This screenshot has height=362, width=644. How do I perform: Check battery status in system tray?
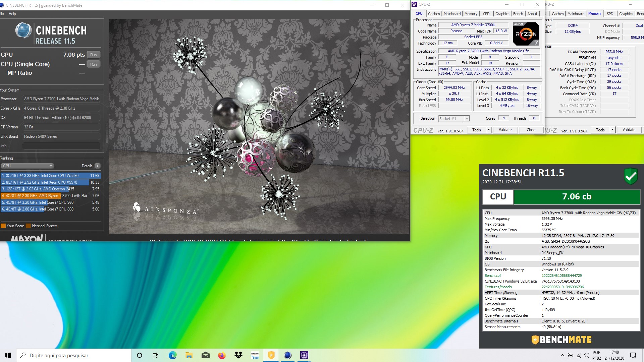click(571, 355)
